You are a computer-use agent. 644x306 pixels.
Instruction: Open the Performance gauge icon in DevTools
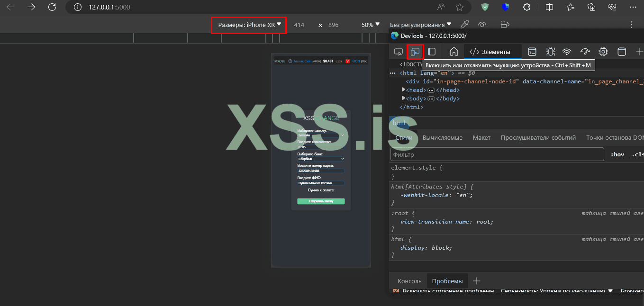[585, 52]
